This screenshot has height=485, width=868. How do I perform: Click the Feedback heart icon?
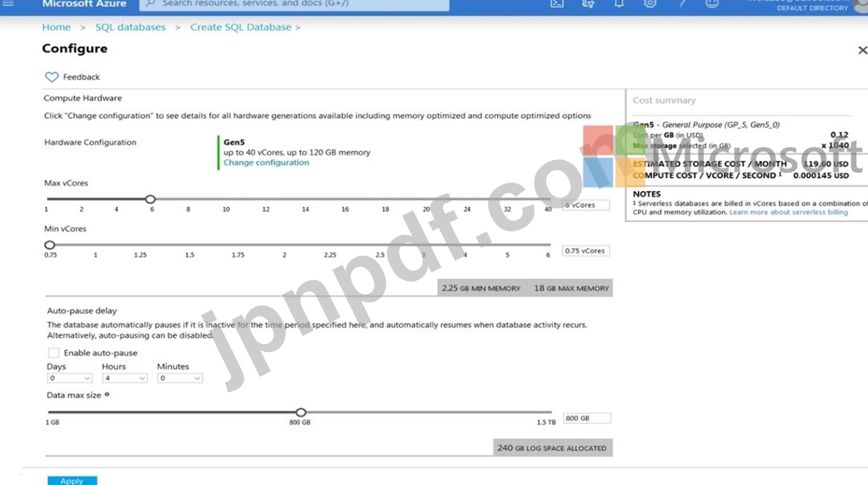(x=52, y=77)
